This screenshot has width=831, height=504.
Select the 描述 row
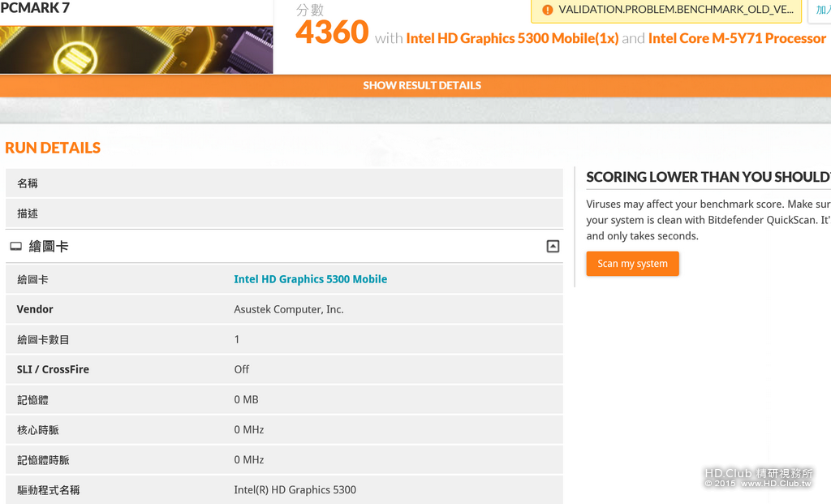[x=284, y=213]
